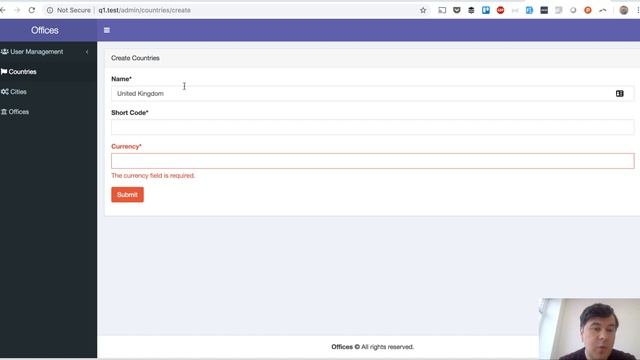Bookmark this page with the star icon
Viewport: 640px width, 360px height.
tap(423, 10)
